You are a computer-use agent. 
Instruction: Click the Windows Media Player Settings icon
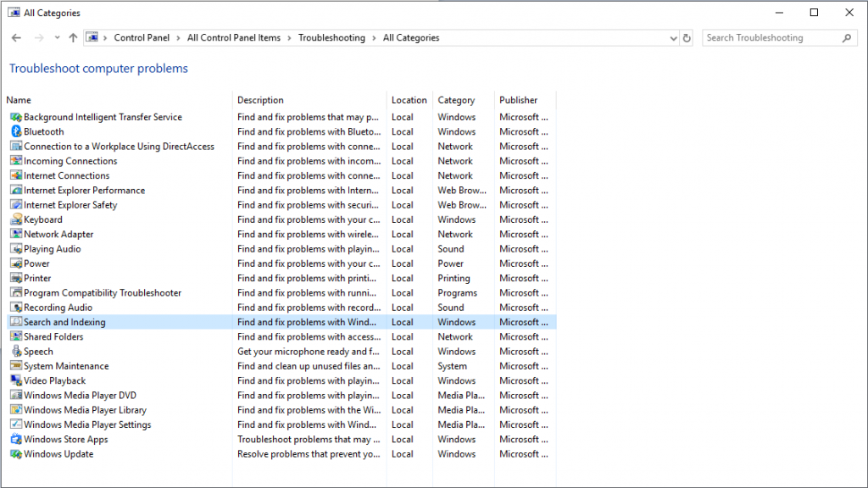16,425
